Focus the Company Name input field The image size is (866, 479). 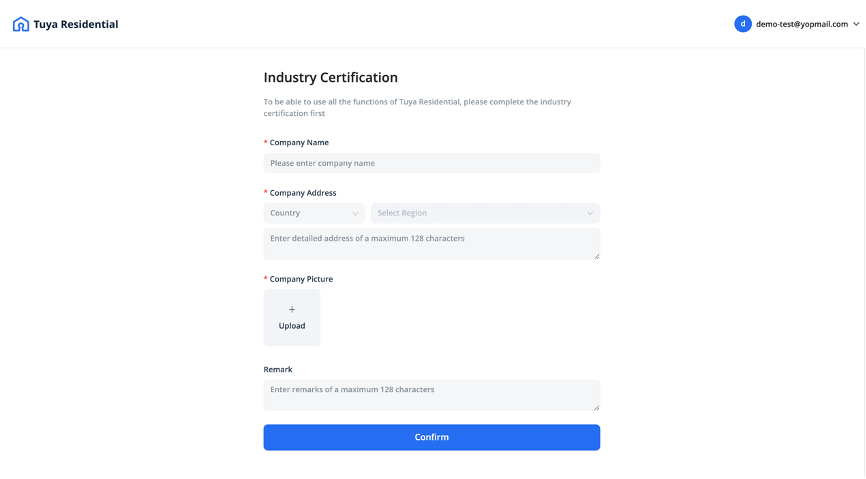[x=431, y=163]
